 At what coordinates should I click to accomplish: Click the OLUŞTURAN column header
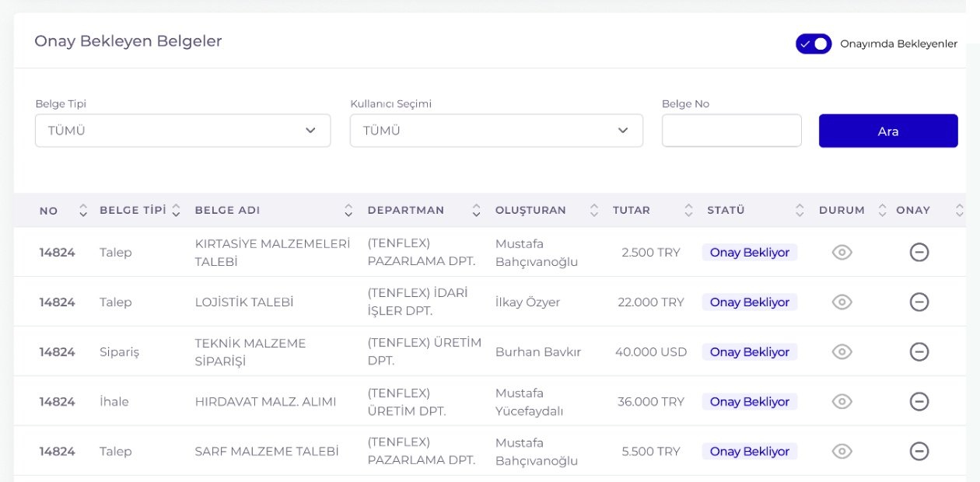[530, 210]
